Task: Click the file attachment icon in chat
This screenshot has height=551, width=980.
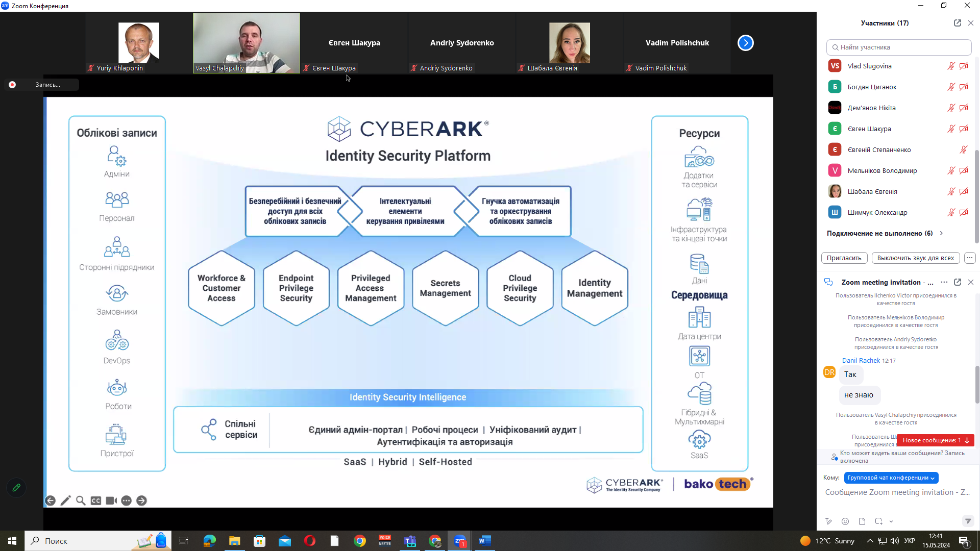Action: pos(862,521)
